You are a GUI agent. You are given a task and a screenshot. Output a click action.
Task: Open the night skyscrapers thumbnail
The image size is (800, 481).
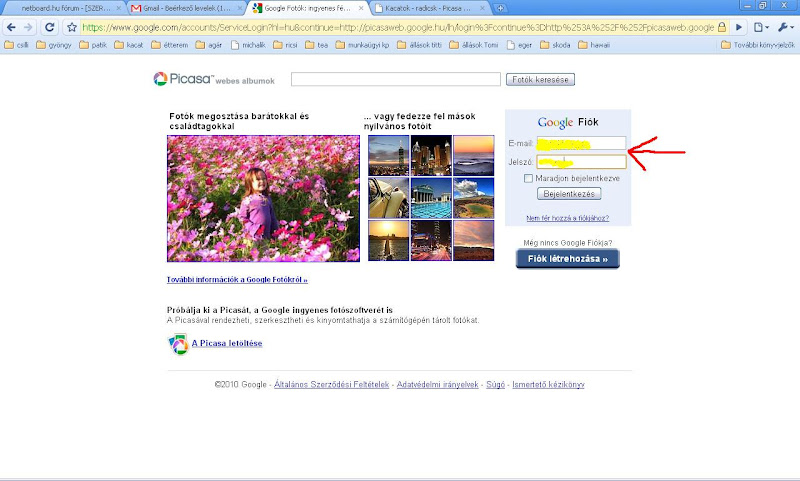coord(431,156)
